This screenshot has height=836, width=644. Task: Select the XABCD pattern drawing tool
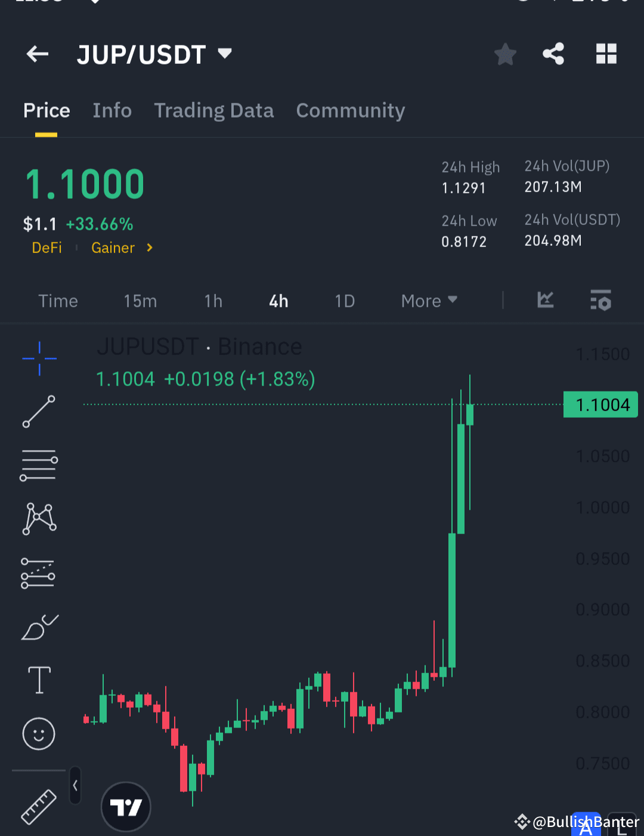tap(39, 519)
